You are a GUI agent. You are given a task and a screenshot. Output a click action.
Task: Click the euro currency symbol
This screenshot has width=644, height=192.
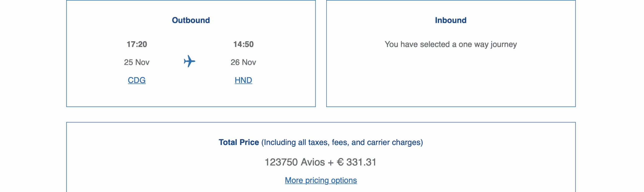(x=340, y=162)
